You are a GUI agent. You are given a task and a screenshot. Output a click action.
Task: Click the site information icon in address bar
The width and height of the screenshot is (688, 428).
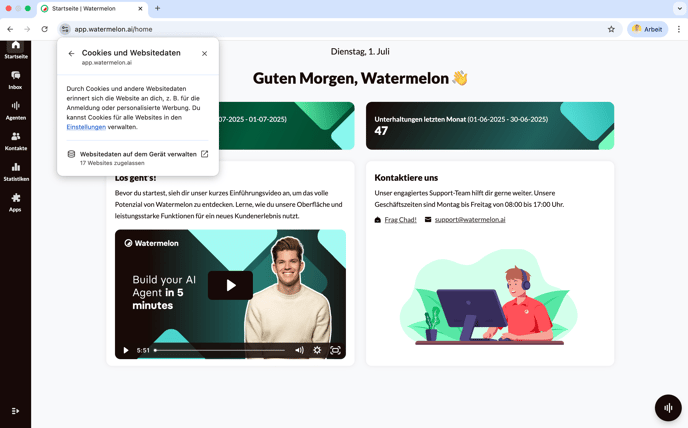pyautogui.click(x=65, y=29)
